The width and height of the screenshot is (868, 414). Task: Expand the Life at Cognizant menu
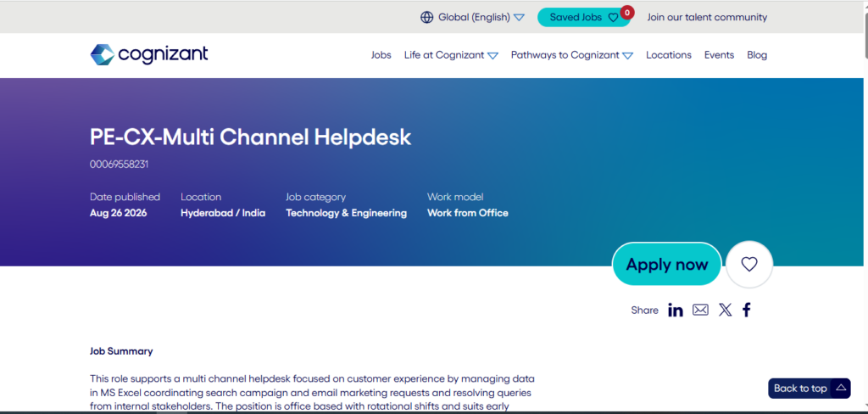pos(451,55)
